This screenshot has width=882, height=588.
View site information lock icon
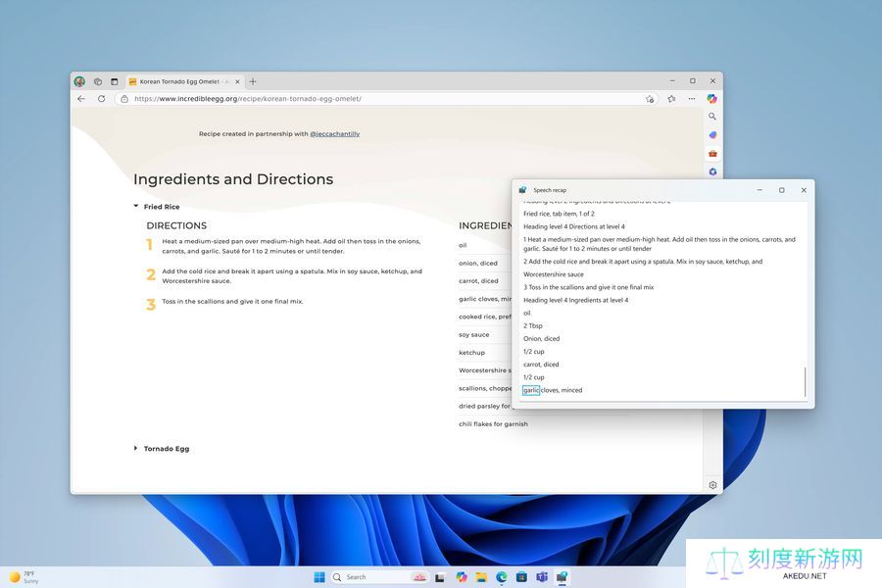124,98
